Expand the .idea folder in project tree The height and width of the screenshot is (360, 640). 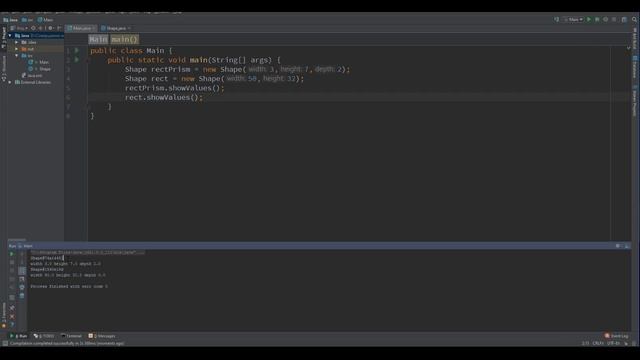point(17,42)
